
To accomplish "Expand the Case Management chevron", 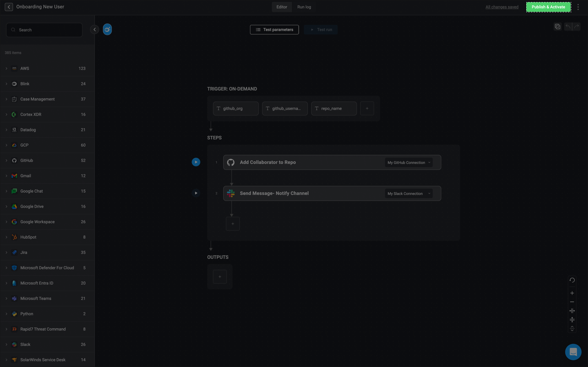I will pyautogui.click(x=6, y=99).
